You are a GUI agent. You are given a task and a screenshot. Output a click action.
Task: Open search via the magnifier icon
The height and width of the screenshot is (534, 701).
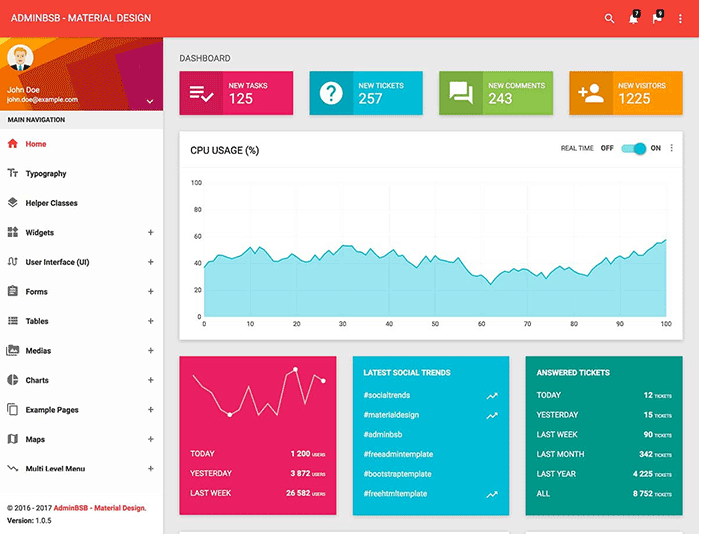(x=609, y=18)
